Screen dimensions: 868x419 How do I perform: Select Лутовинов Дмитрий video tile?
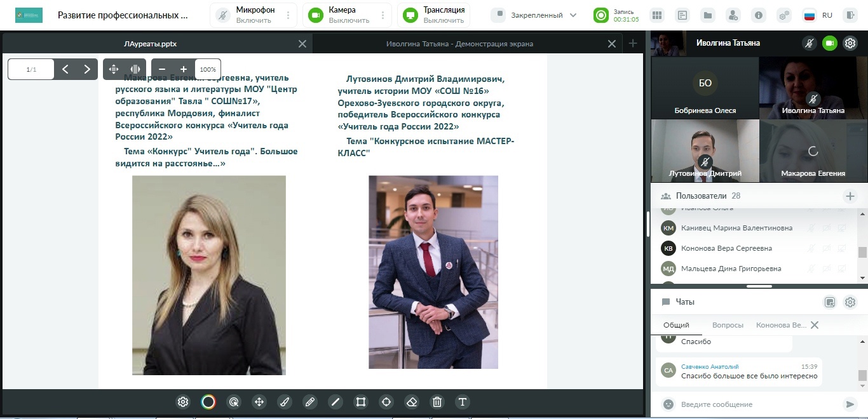tap(705, 150)
